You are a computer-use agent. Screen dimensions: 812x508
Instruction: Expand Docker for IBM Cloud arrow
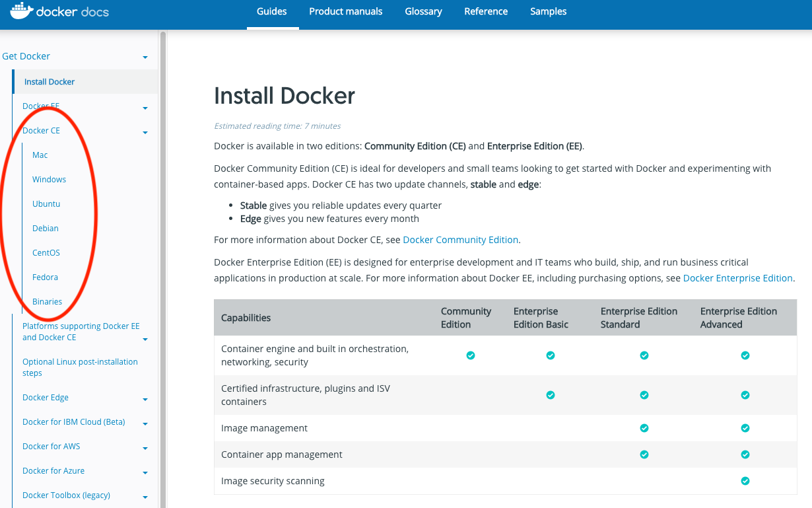(145, 424)
